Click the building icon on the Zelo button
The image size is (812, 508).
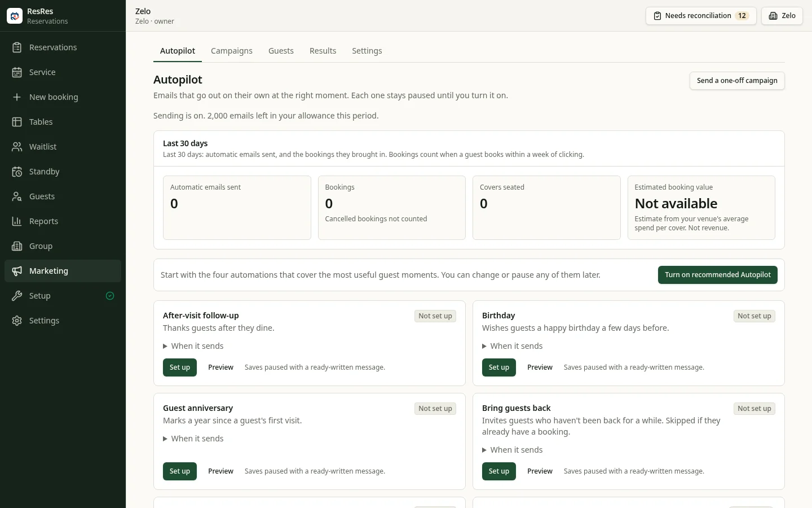pyautogui.click(x=773, y=16)
